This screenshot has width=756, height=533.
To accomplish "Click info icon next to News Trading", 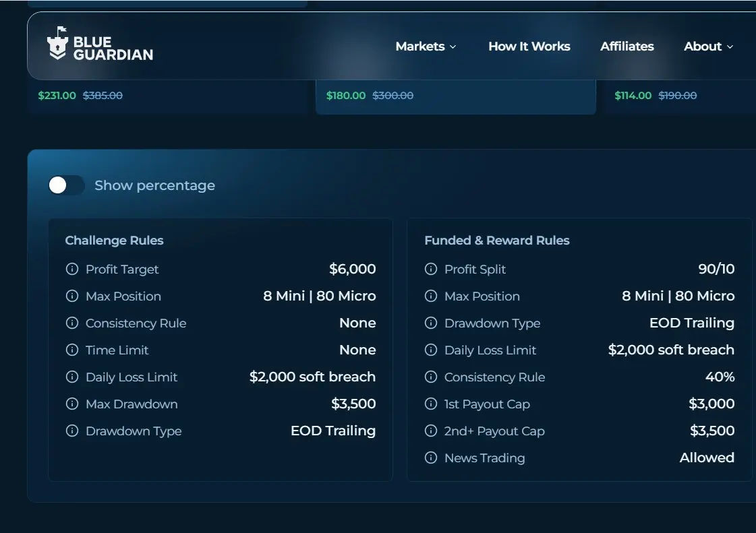I will (430, 458).
